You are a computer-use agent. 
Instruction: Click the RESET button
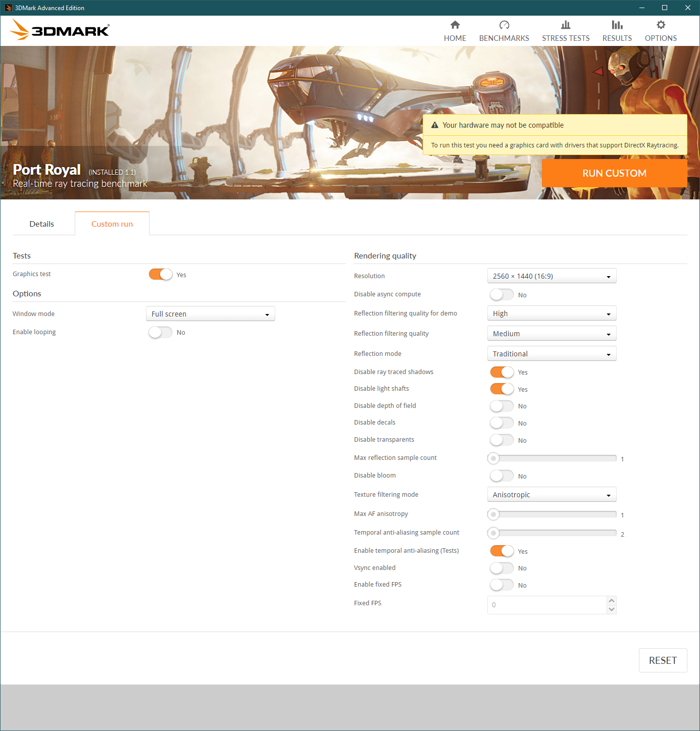pos(663,660)
